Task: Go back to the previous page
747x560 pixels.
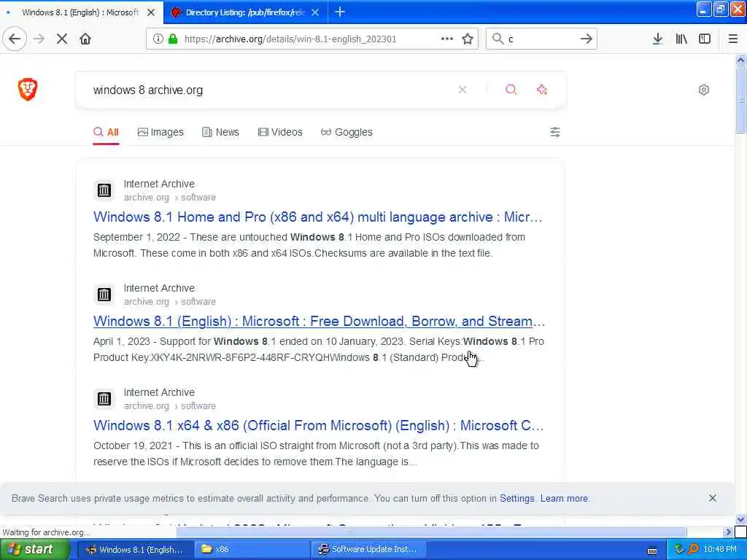Action: (15, 39)
